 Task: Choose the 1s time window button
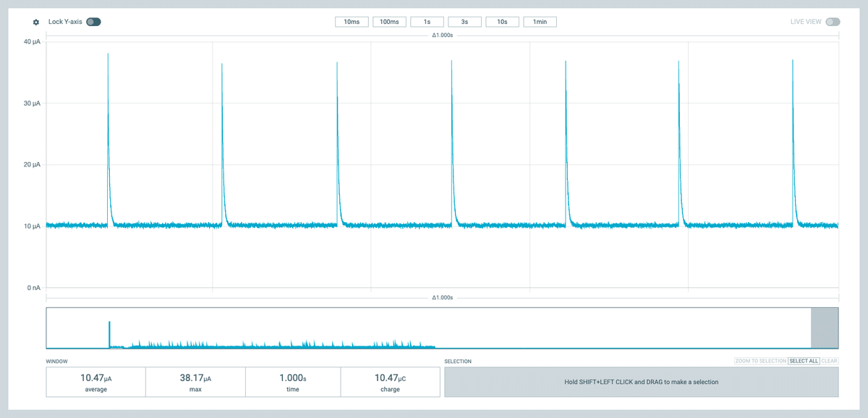point(427,22)
